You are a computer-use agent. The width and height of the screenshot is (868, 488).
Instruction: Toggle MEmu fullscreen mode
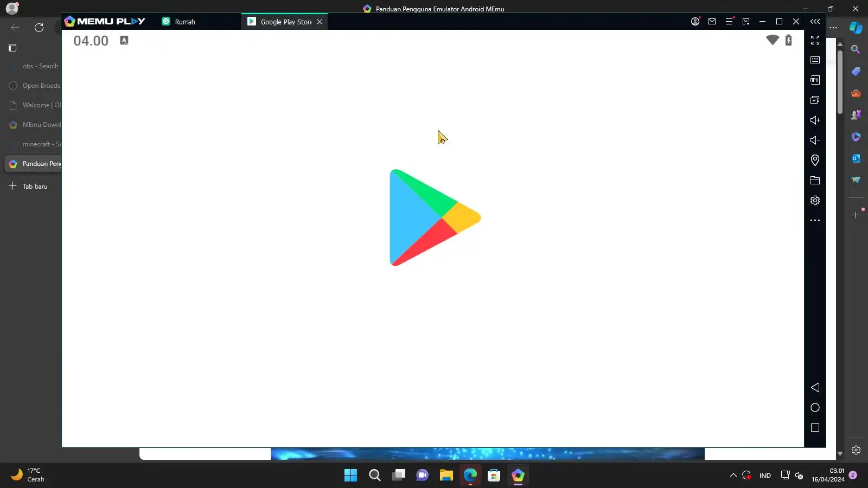[815, 40]
